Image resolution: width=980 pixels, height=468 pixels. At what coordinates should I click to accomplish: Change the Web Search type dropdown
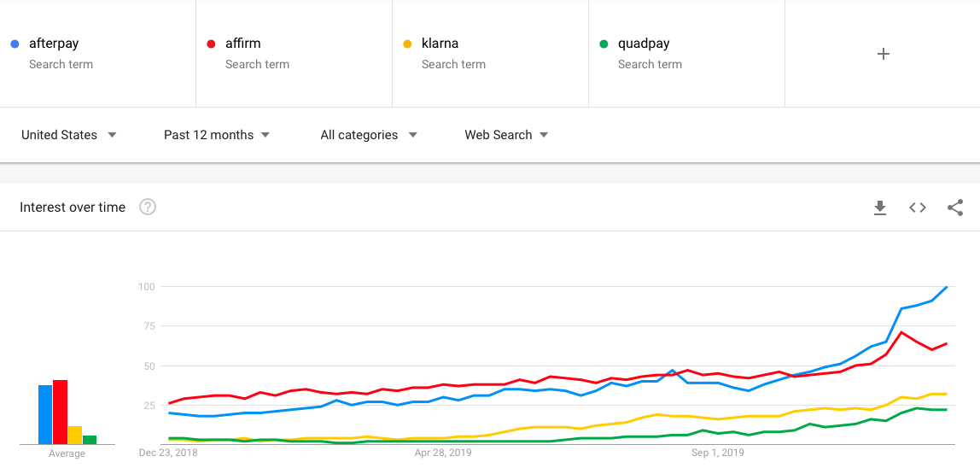[506, 135]
